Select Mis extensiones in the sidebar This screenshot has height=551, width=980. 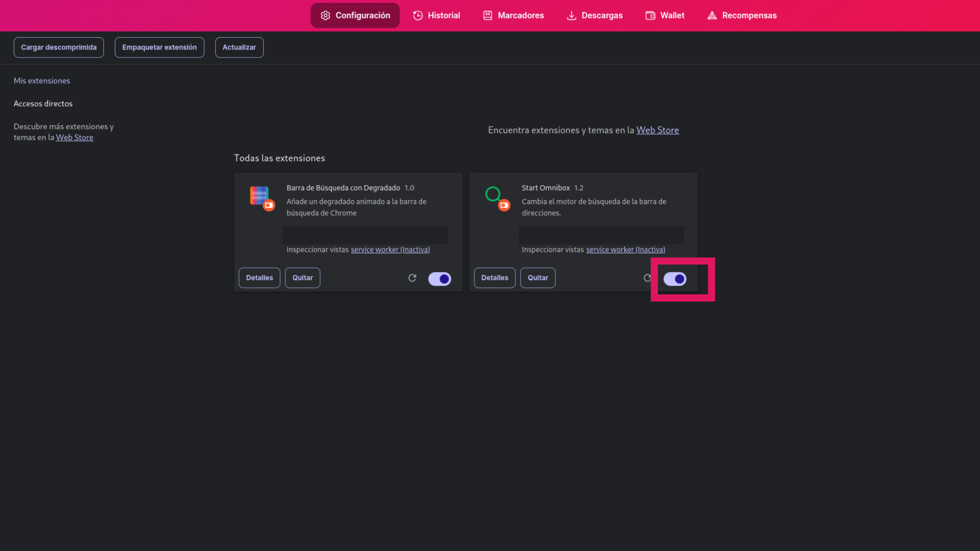click(42, 81)
